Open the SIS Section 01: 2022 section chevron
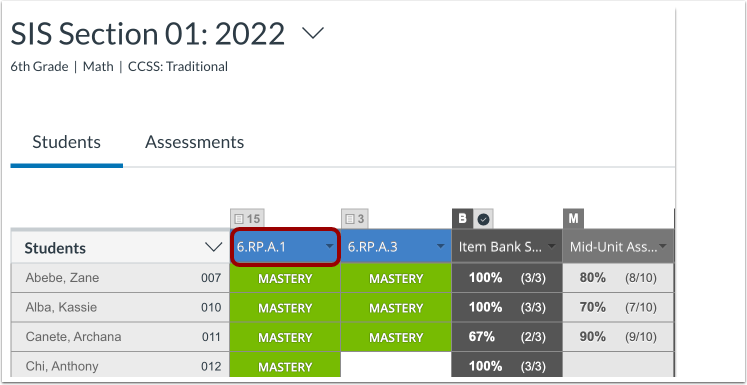747x385 pixels. (313, 33)
